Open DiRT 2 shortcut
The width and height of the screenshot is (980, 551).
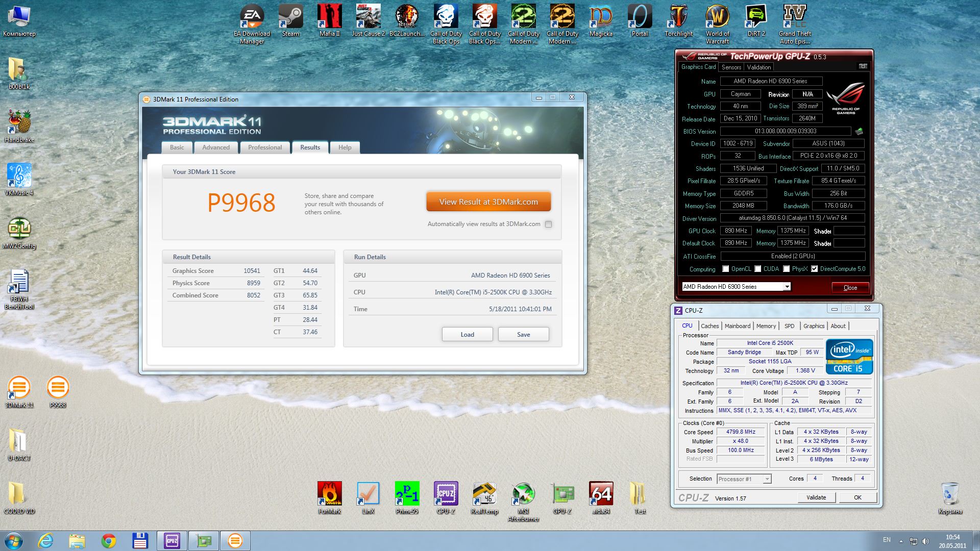tap(756, 20)
